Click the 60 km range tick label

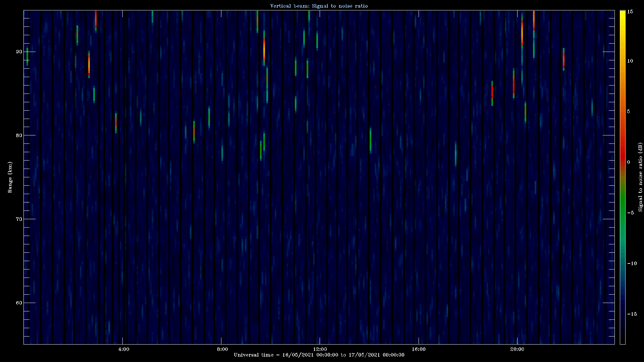tap(19, 303)
